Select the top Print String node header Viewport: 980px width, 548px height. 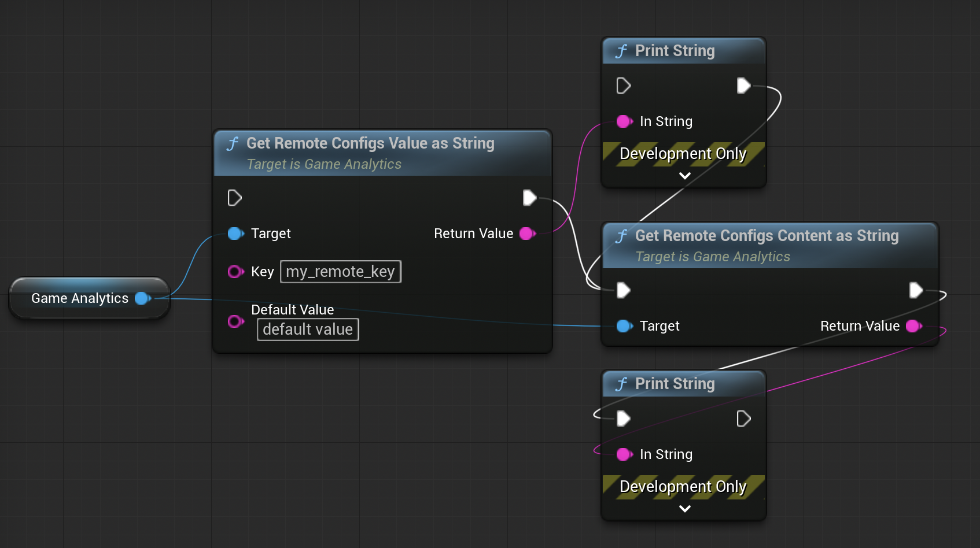(675, 51)
